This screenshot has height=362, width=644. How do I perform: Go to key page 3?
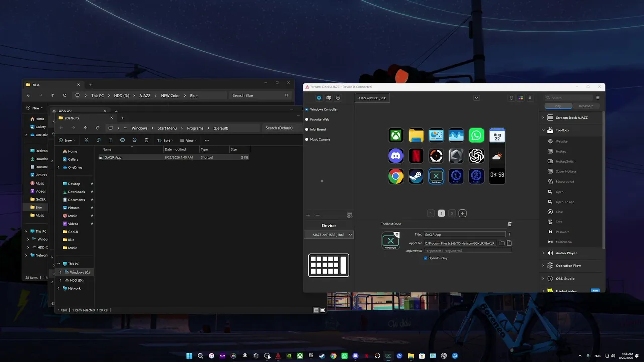click(x=452, y=213)
